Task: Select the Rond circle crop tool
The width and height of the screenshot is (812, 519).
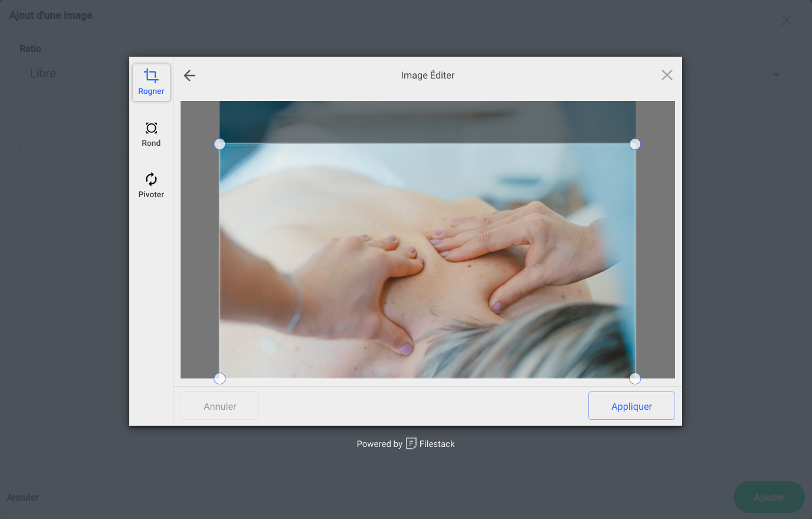Action: [x=151, y=134]
